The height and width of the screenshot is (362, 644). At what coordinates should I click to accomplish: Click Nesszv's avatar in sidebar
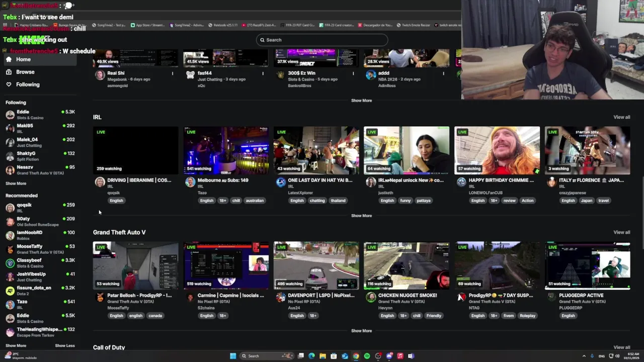(x=10, y=170)
